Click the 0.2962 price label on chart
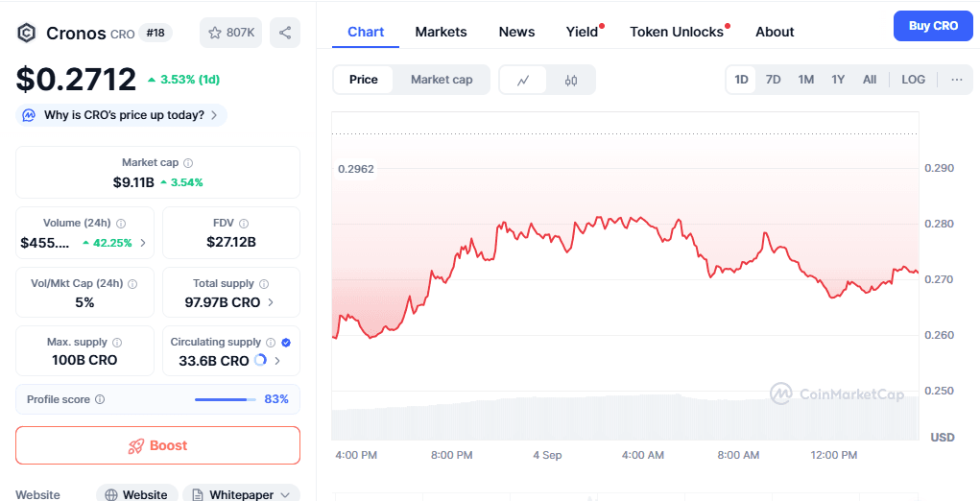The height and width of the screenshot is (501, 980). click(356, 169)
